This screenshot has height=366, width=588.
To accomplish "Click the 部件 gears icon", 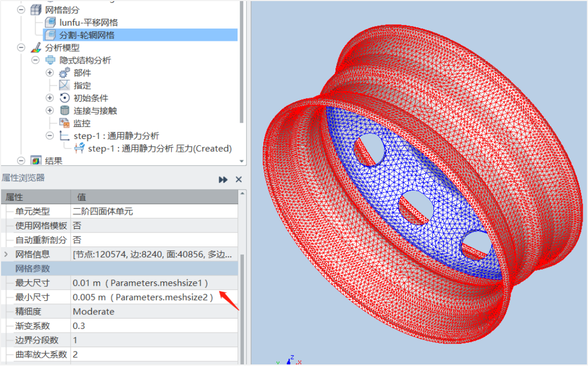I will (65, 73).
